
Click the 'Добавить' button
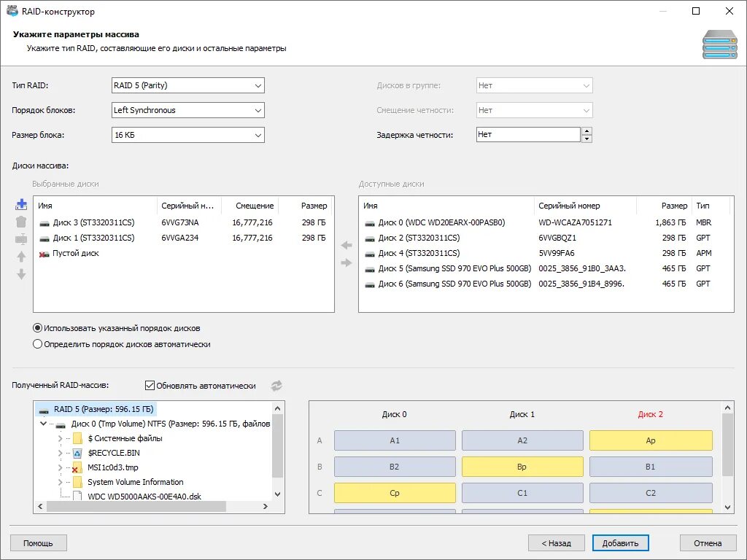coord(620,542)
